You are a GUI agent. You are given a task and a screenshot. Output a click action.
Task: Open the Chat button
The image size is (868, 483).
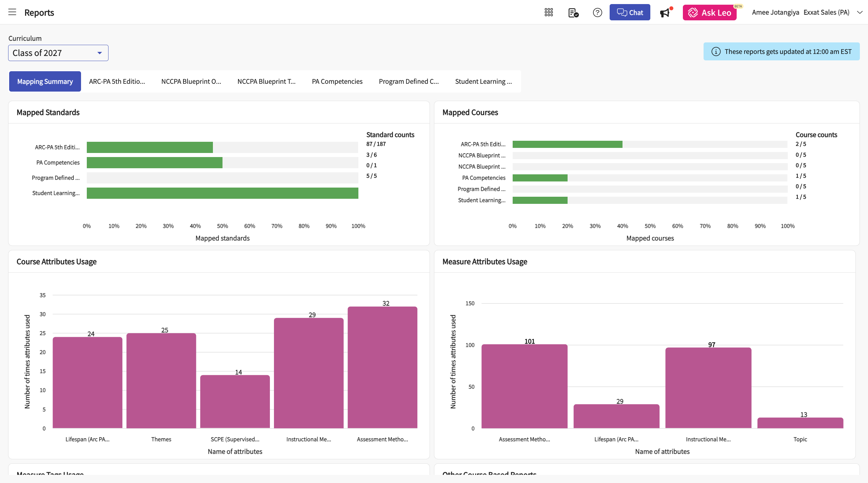(x=630, y=13)
